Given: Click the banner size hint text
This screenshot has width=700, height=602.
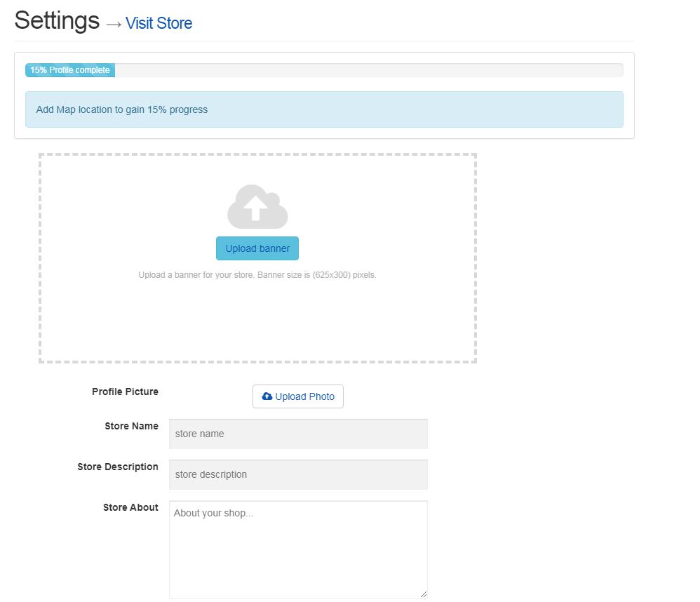Looking at the screenshot, I should pyautogui.click(x=257, y=274).
